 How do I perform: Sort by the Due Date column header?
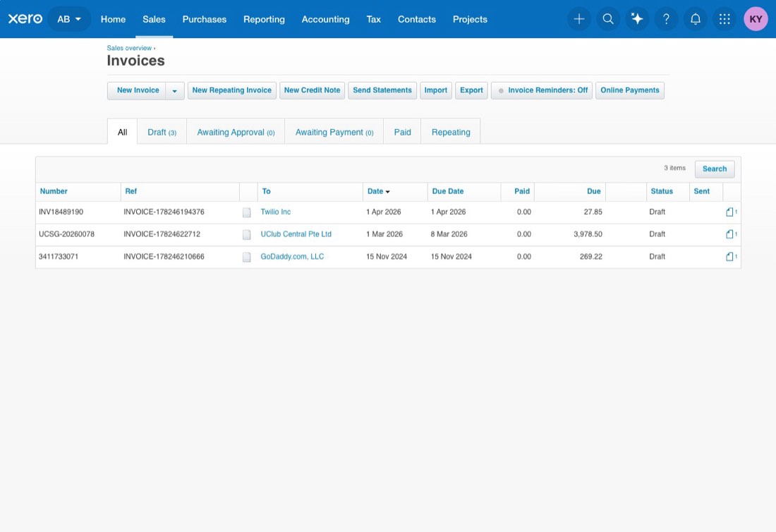[x=448, y=191]
